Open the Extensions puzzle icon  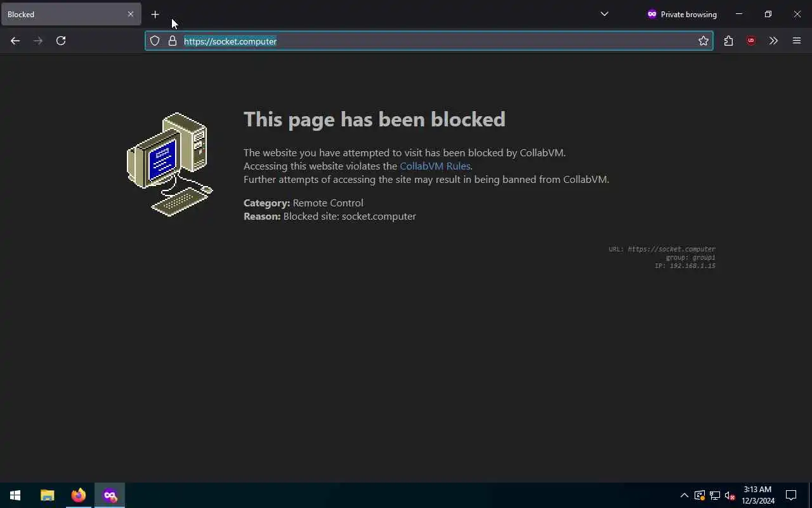pos(728,41)
